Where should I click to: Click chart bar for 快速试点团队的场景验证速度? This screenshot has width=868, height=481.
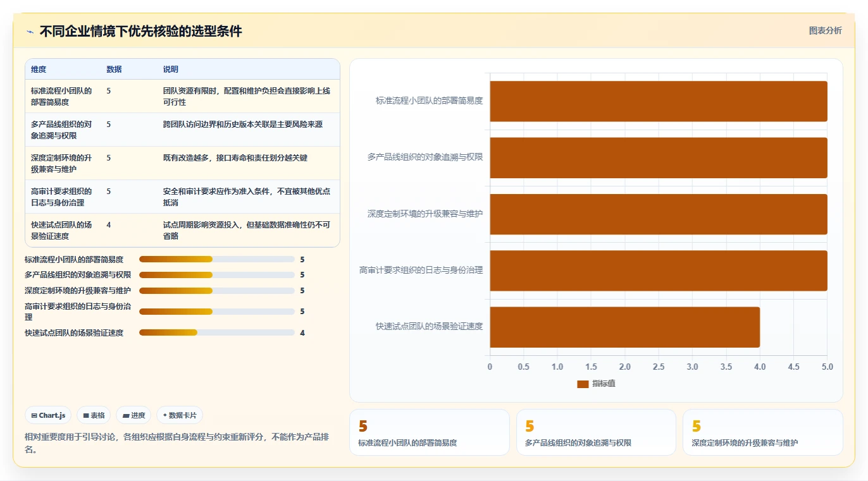coord(625,327)
